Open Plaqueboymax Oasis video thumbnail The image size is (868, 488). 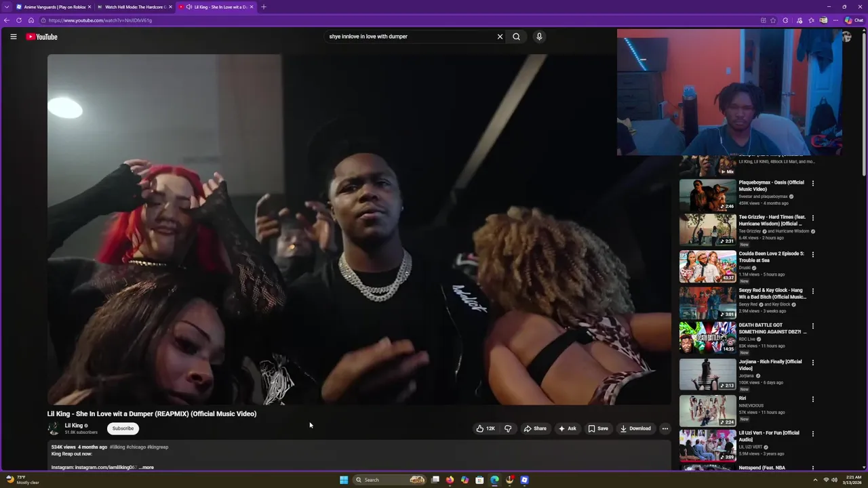(x=707, y=195)
